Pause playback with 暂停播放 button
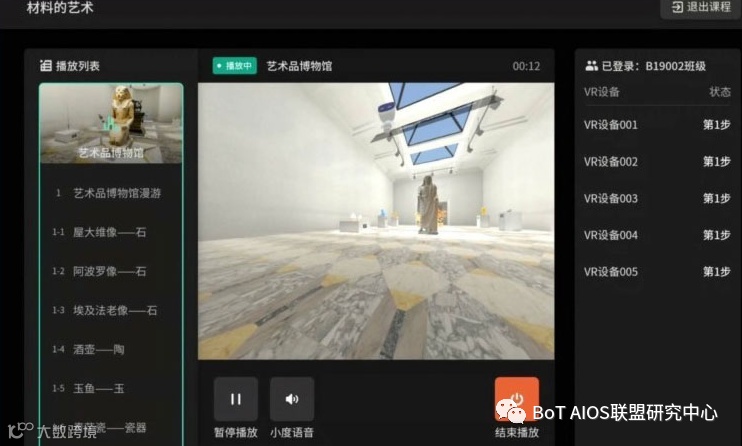The image size is (742, 446). (236, 399)
